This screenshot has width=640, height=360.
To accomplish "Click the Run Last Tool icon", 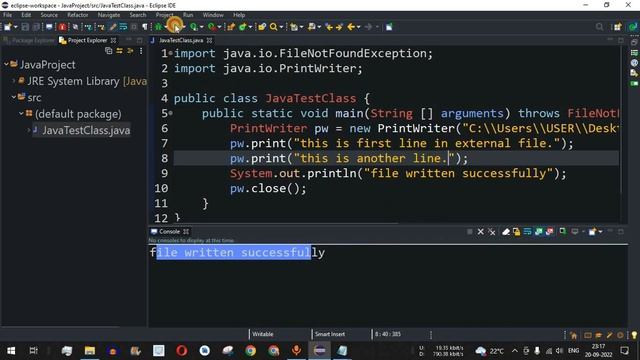I will 211,27.
